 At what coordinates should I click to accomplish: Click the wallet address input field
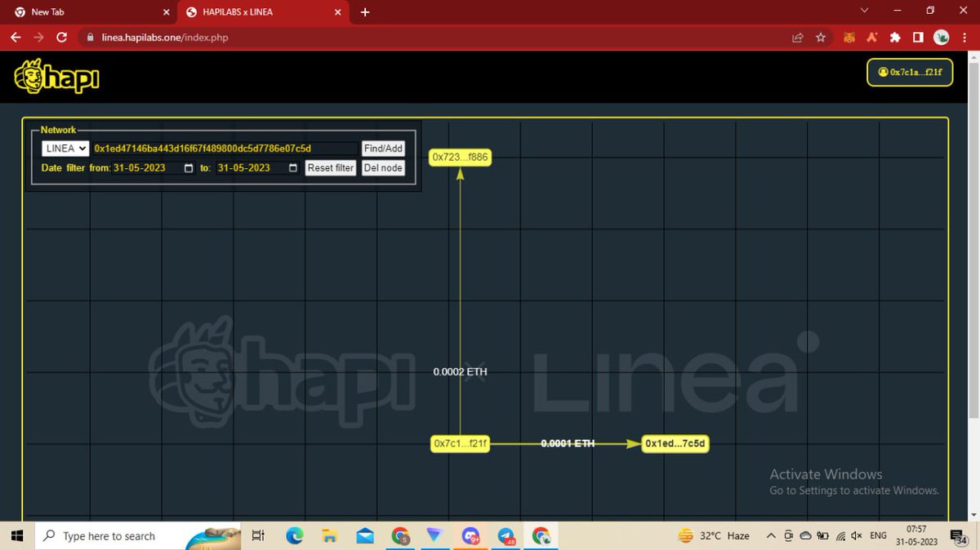click(x=225, y=149)
